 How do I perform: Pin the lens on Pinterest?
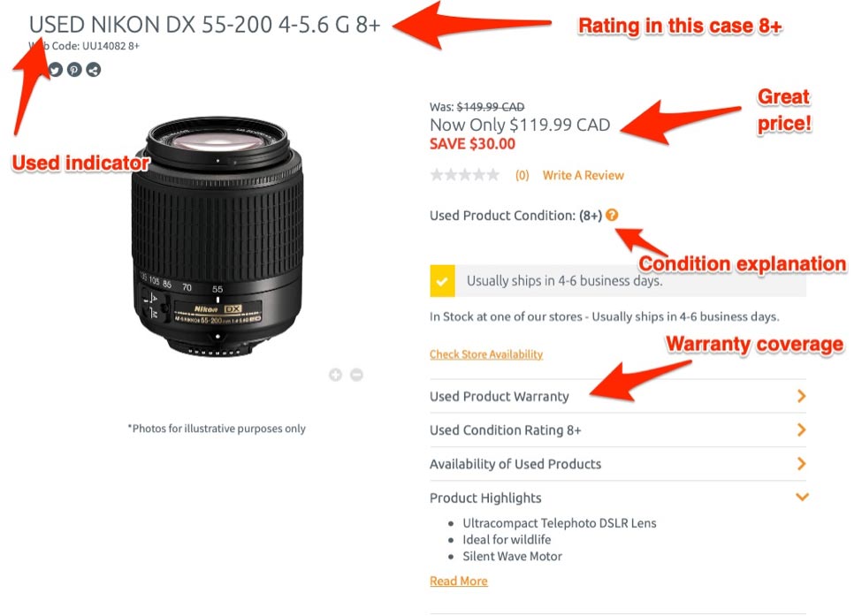[x=74, y=70]
